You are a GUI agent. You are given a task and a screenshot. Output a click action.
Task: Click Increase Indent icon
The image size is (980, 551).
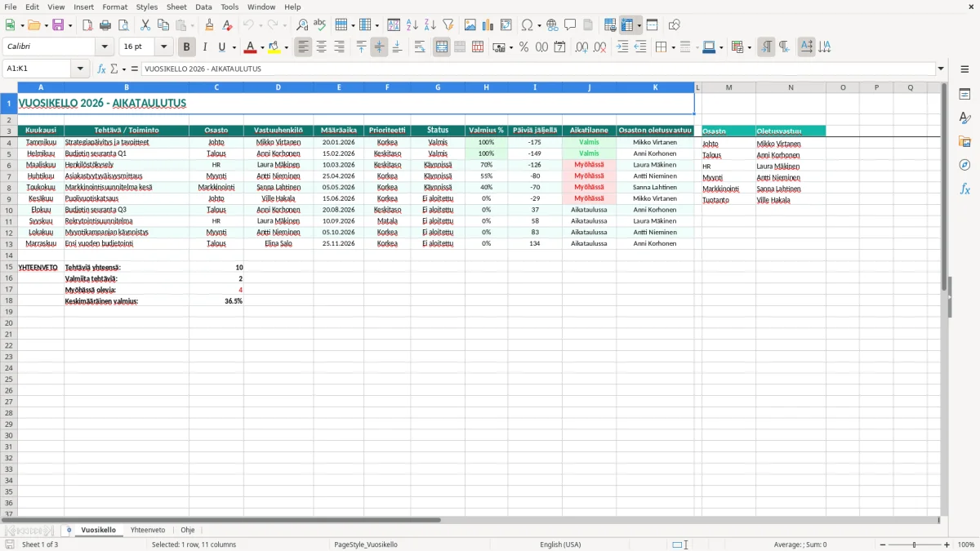[622, 47]
